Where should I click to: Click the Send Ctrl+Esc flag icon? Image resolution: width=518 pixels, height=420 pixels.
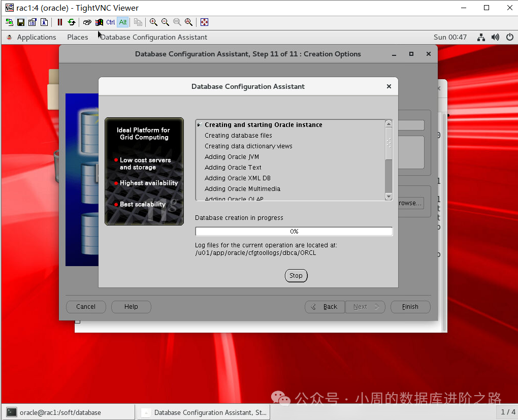[x=99, y=22]
